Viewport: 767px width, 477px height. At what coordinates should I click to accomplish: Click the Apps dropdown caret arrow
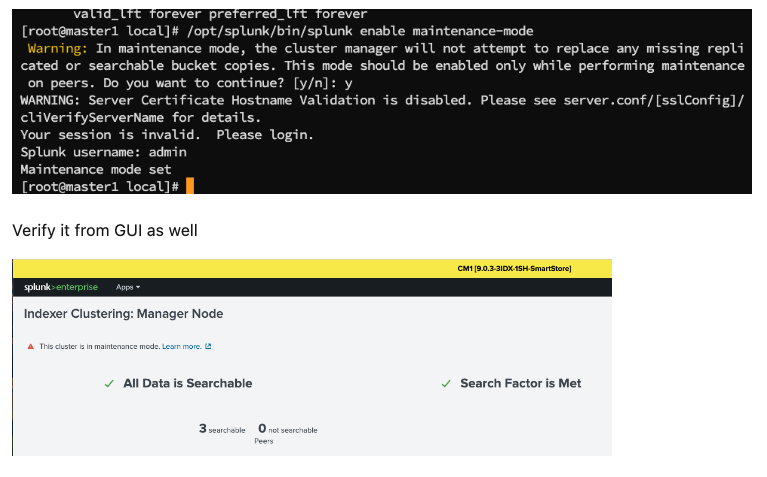[138, 287]
